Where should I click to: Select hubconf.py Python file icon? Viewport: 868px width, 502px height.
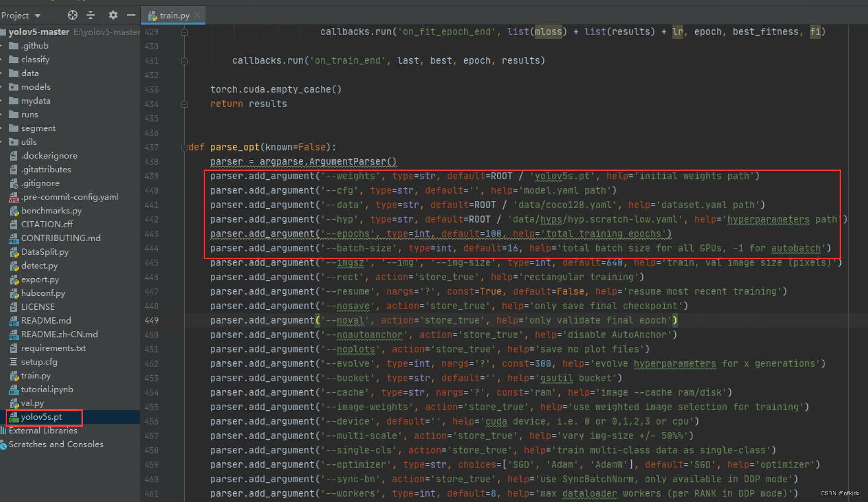coord(14,293)
